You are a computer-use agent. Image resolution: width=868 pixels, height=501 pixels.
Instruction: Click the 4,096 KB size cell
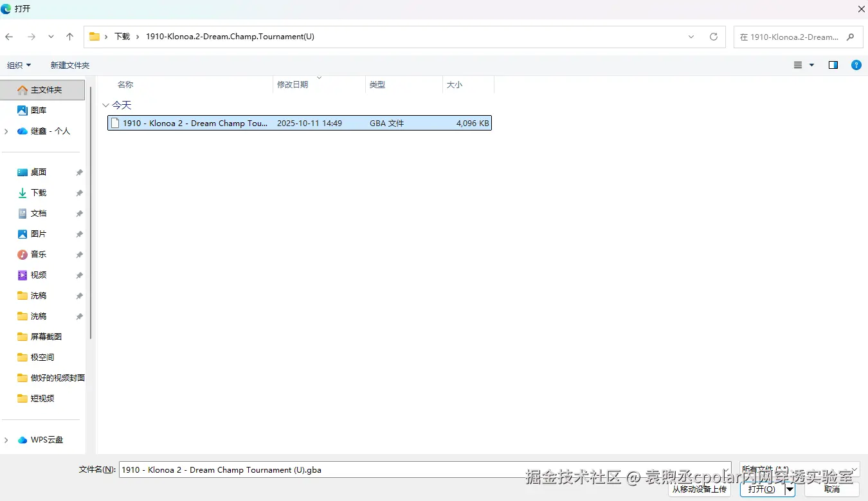click(x=473, y=123)
